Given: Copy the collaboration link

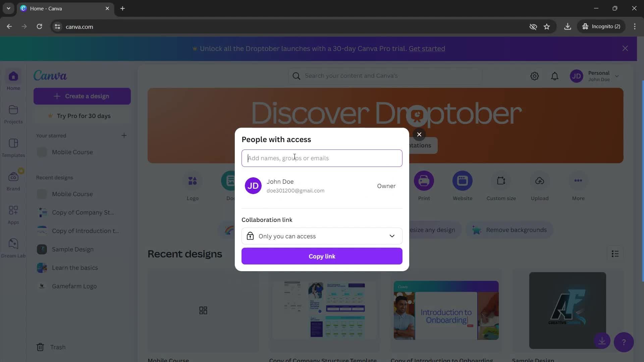Looking at the screenshot, I should click(x=322, y=256).
